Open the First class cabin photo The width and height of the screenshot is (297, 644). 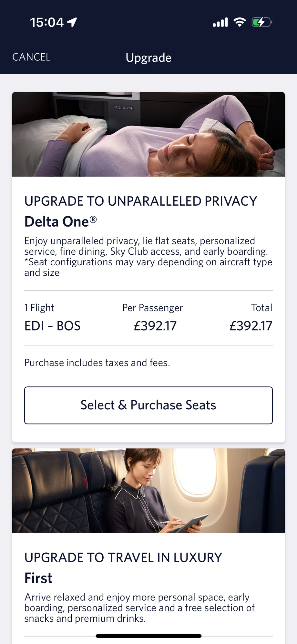[x=148, y=491]
